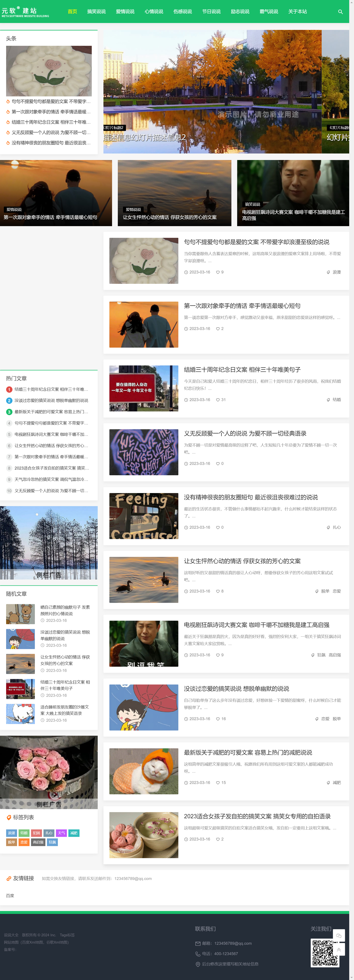Click the teal 减肥 tag

pos(74,833)
